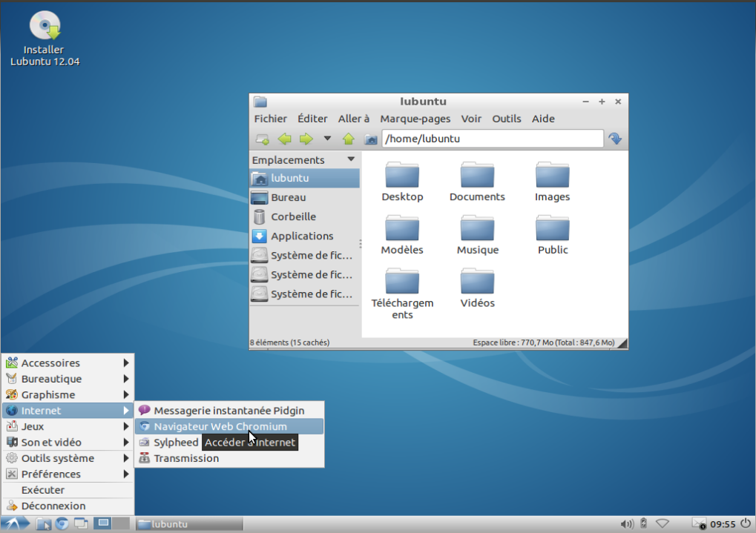Click the power button in the panel
756x533 pixels.
(746, 523)
